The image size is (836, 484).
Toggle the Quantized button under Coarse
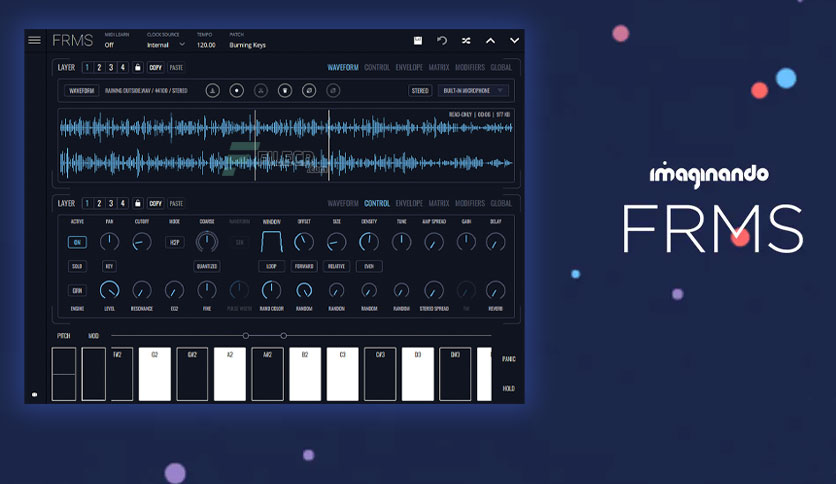(x=207, y=266)
